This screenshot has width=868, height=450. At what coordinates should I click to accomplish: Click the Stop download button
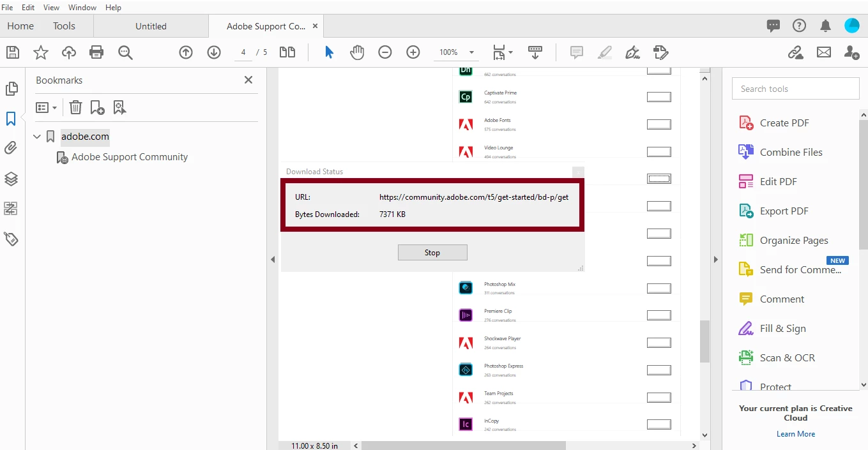click(432, 253)
